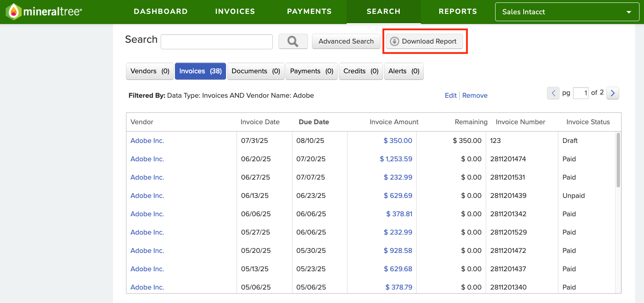Select the 07/20/25 due date cell
The width and height of the screenshot is (644, 303).
point(311,159)
